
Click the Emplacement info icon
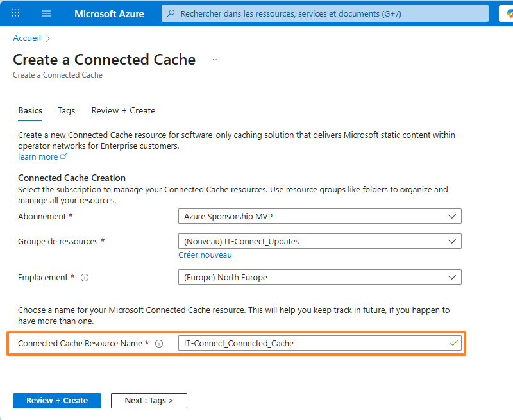click(x=85, y=278)
